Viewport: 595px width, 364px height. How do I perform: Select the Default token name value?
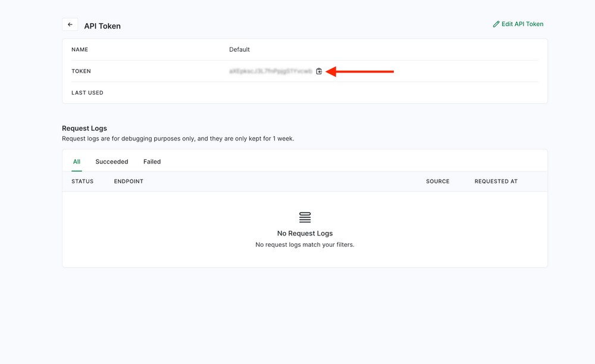(239, 49)
